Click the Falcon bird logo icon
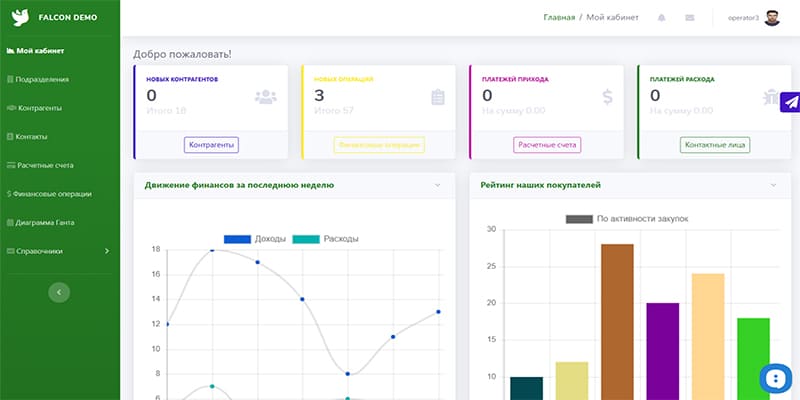This screenshot has width=800, height=400. (x=20, y=17)
